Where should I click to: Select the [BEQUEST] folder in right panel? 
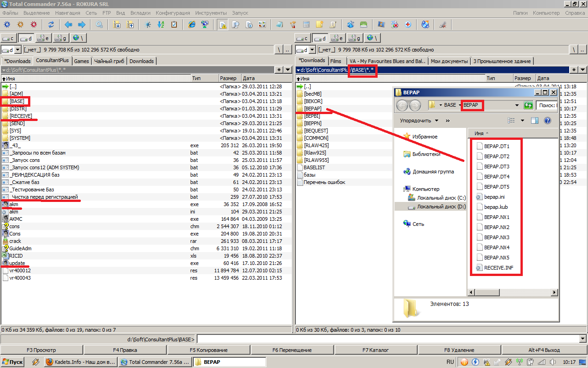coord(316,131)
